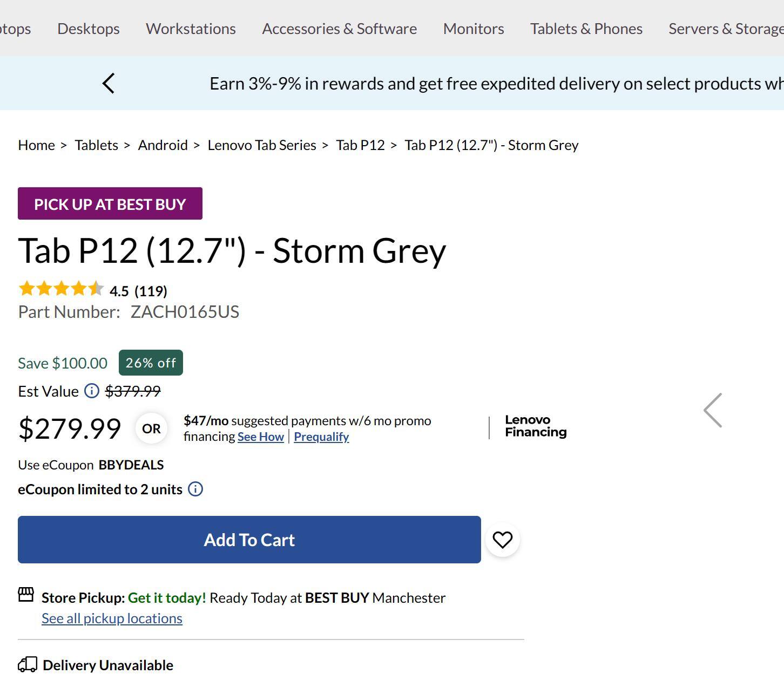Click the wishlist heart icon

[502, 540]
